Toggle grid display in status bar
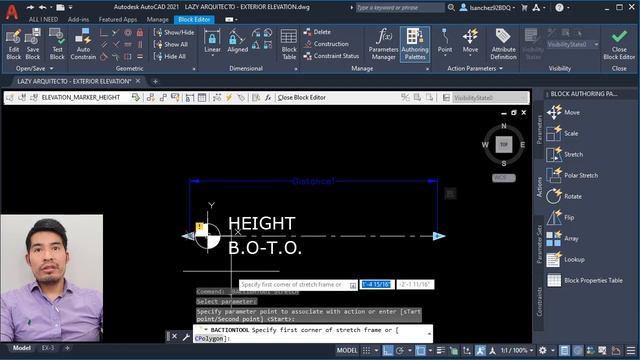 (x=367, y=350)
